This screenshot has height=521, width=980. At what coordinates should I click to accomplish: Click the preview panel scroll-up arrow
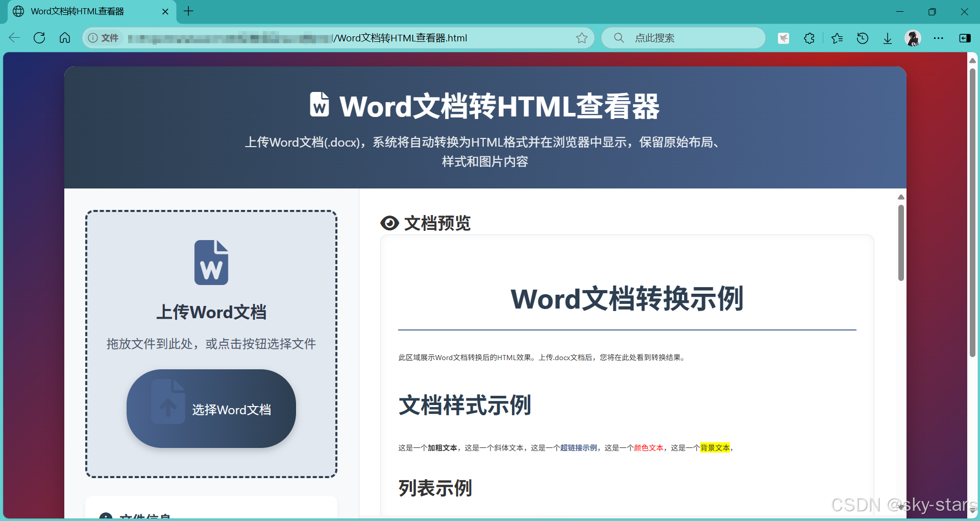pos(901,197)
